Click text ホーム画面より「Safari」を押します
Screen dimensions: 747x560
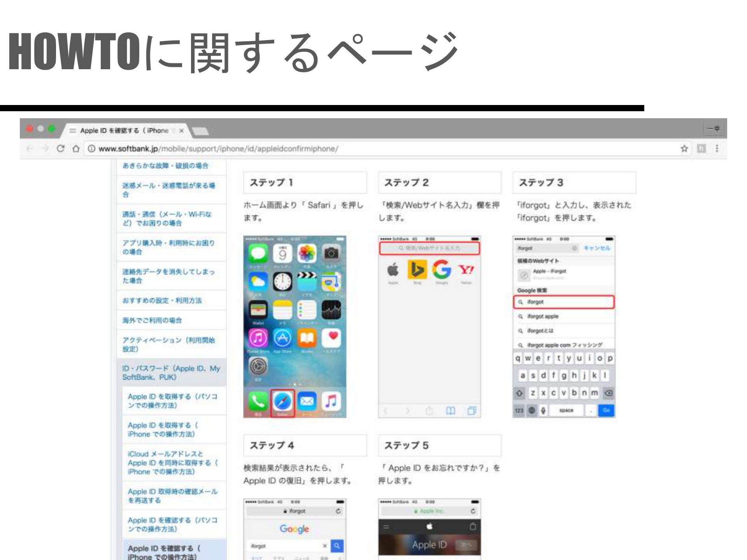[x=303, y=211]
